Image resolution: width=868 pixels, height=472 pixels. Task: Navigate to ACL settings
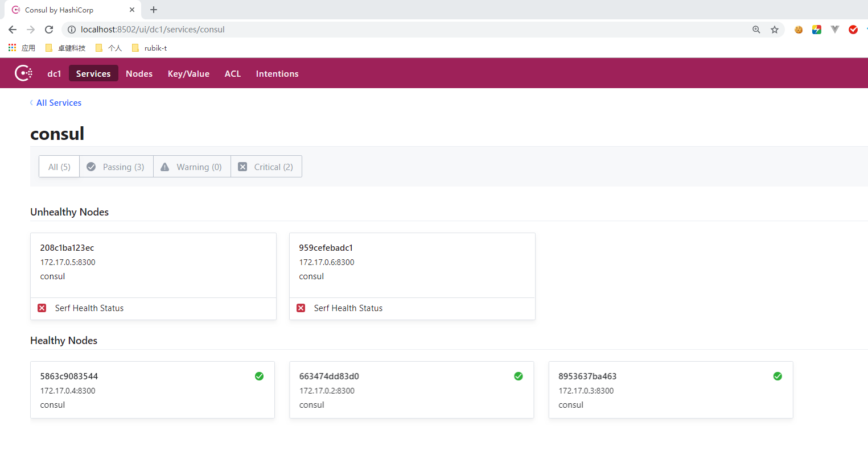point(232,73)
